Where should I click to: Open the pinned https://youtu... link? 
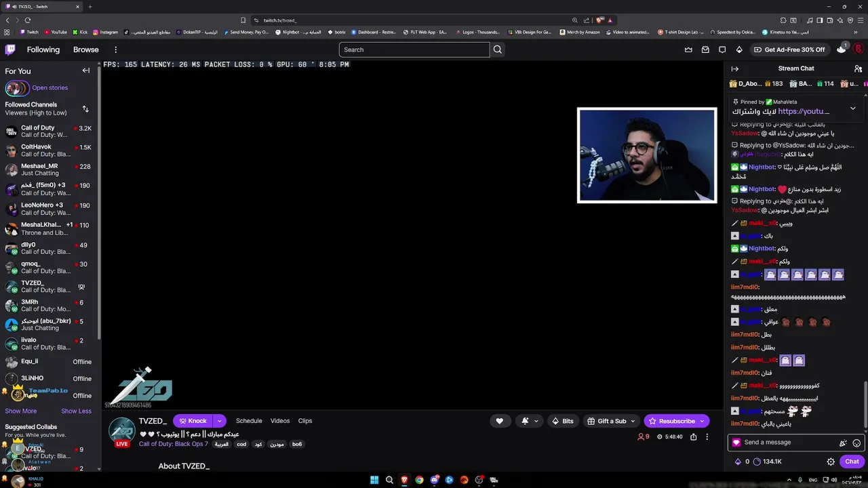click(x=804, y=111)
